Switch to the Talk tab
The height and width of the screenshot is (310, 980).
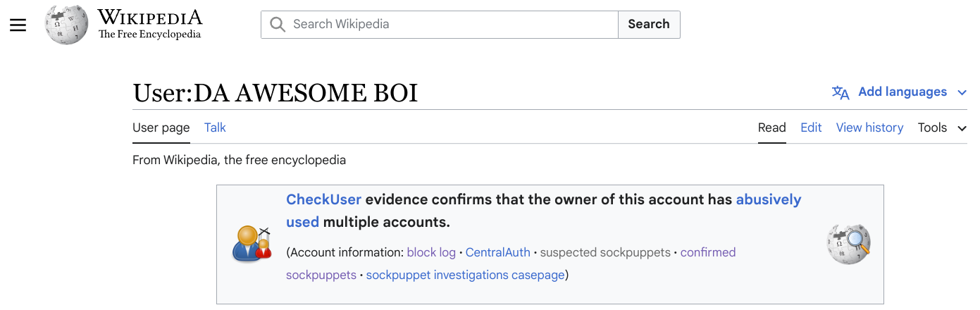point(215,128)
